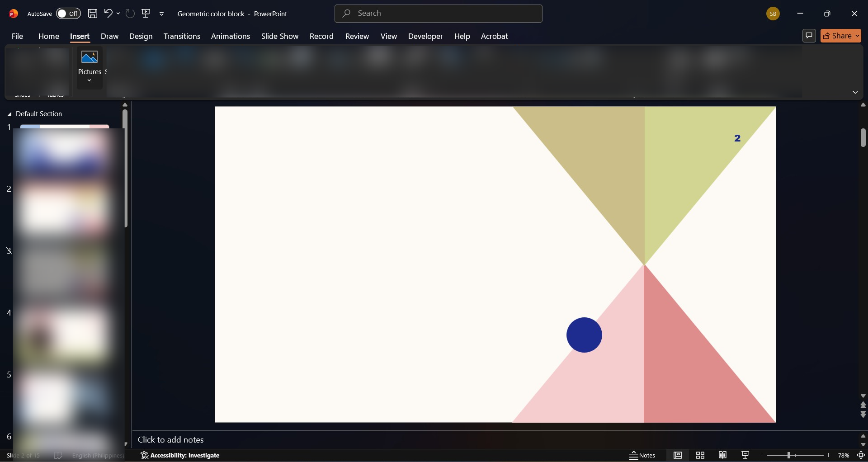This screenshot has height=462, width=868.
Task: Click Accessibility: Investigate in status bar
Action: tap(180, 455)
